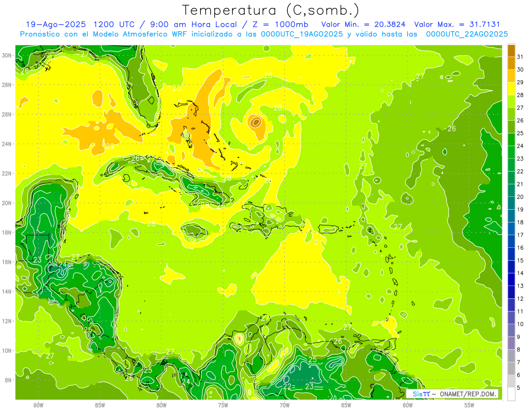The height and width of the screenshot is (411, 532).
Task: Click the "Z = 1000mb" level text
Action: point(282,24)
